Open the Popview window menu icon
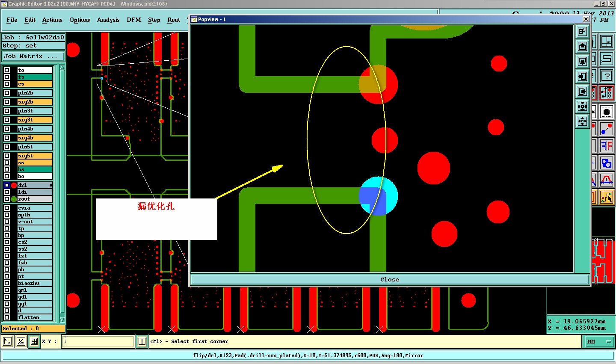The image size is (616, 364). coord(194,19)
